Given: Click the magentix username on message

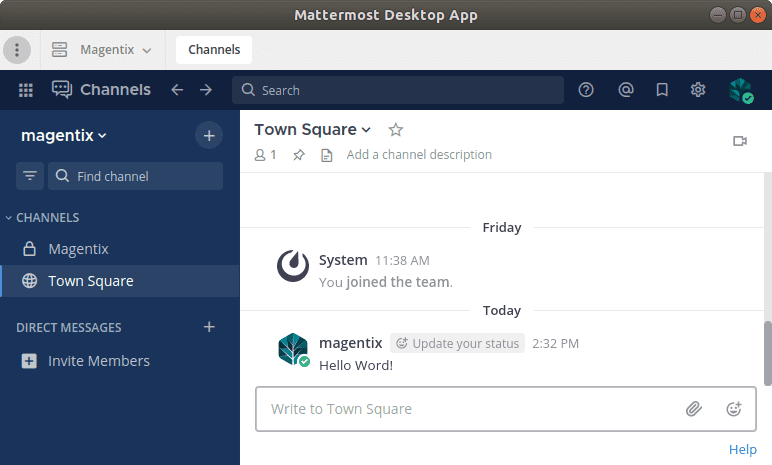Looking at the screenshot, I should tap(351, 343).
